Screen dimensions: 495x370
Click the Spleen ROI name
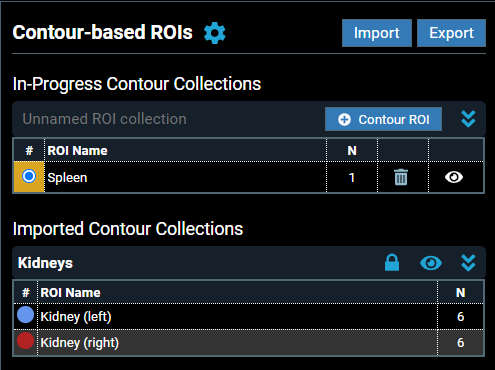(x=67, y=178)
